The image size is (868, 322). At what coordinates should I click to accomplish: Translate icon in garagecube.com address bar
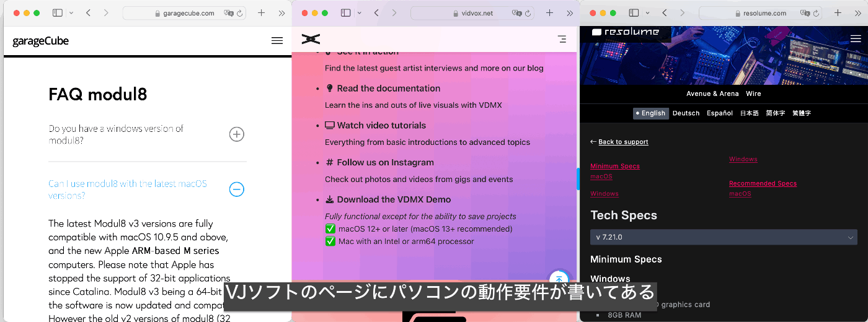click(229, 13)
